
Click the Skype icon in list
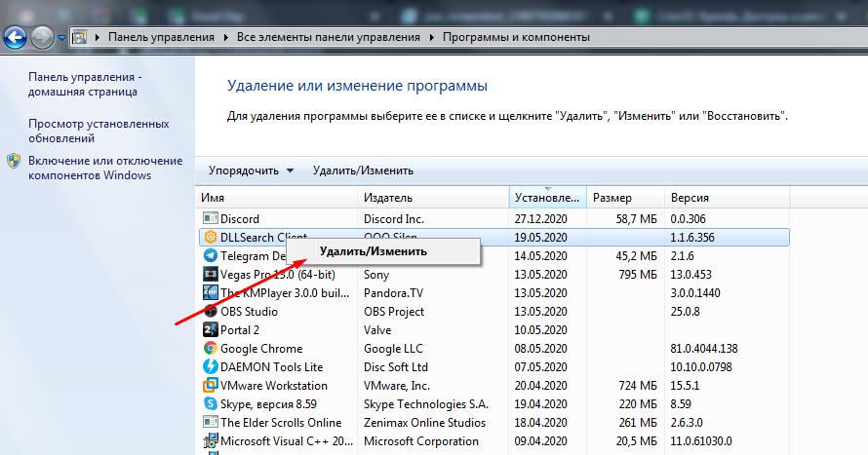point(211,403)
